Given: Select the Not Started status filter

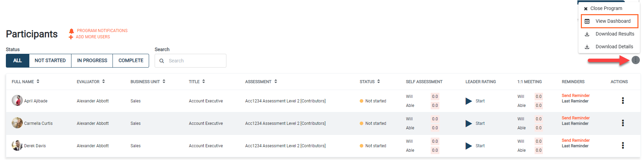Looking at the screenshot, I should point(50,61).
